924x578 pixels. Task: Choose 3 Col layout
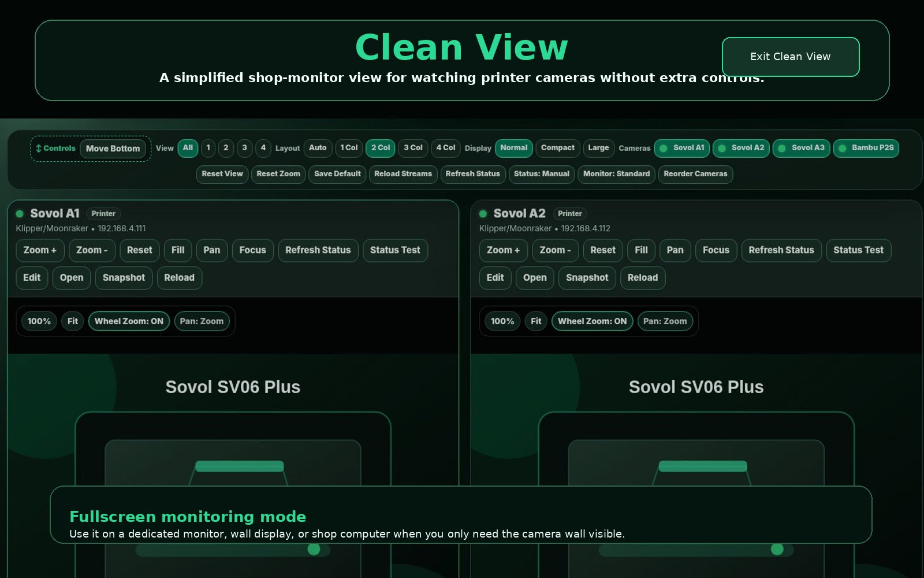[413, 148]
